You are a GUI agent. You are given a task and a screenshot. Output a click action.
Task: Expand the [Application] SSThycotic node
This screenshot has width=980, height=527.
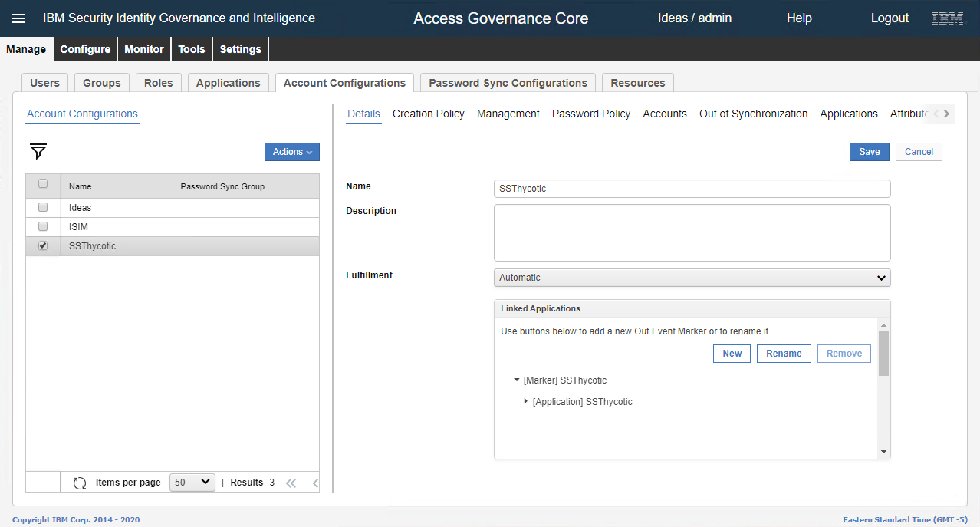coord(525,401)
